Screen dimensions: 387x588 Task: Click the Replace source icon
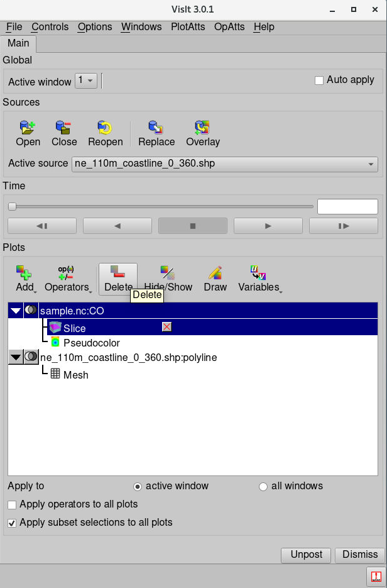pos(156,128)
